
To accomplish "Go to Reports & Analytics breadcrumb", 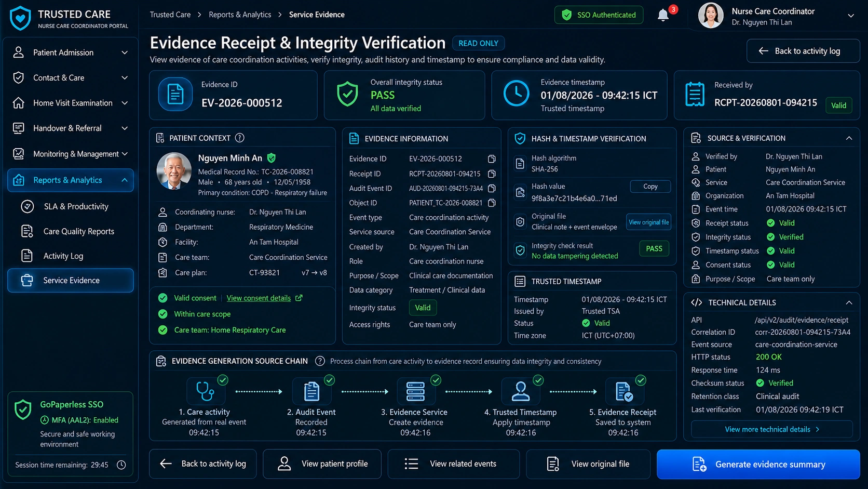I will [240, 15].
